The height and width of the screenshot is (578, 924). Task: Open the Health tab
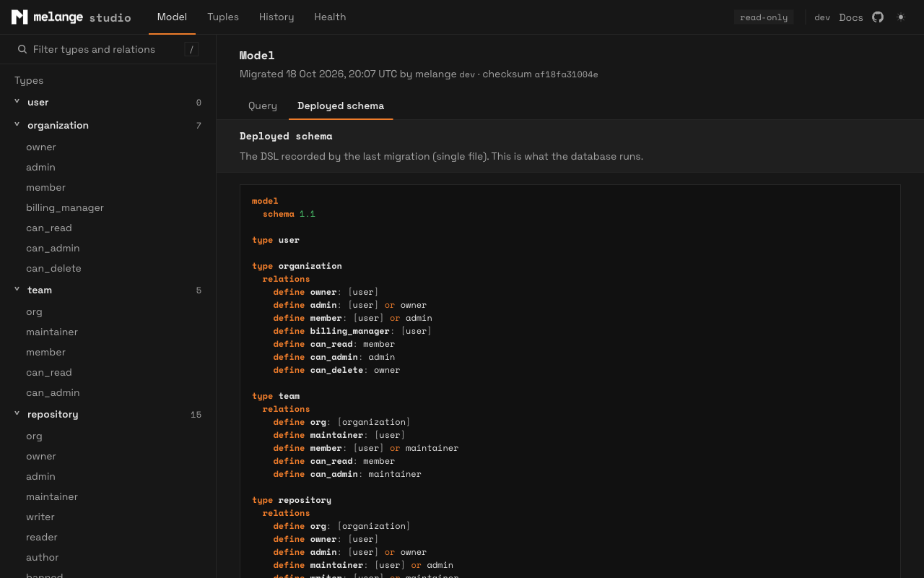pyautogui.click(x=330, y=17)
